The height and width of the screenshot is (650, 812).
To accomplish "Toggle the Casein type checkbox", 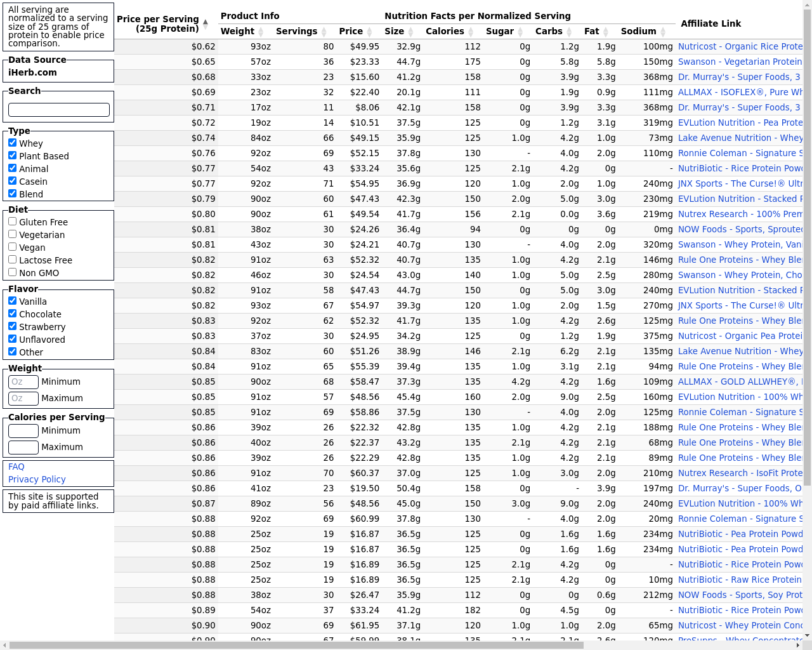I will (x=12, y=181).
